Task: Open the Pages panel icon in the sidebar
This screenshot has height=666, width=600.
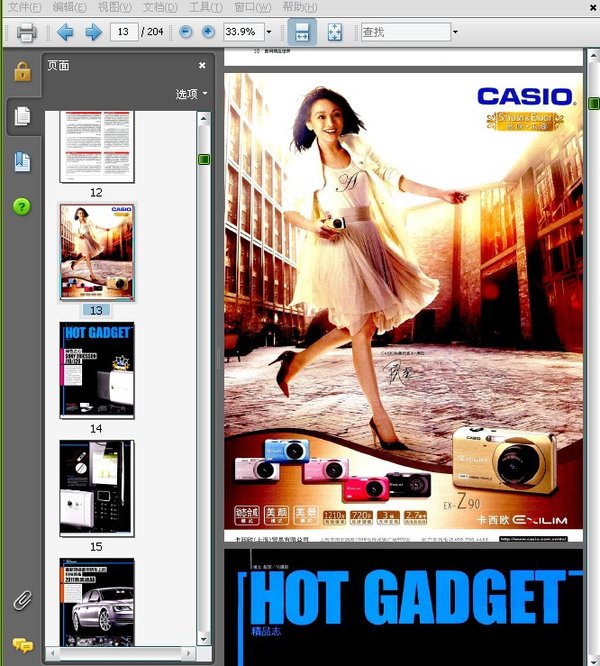Action: 22,116
